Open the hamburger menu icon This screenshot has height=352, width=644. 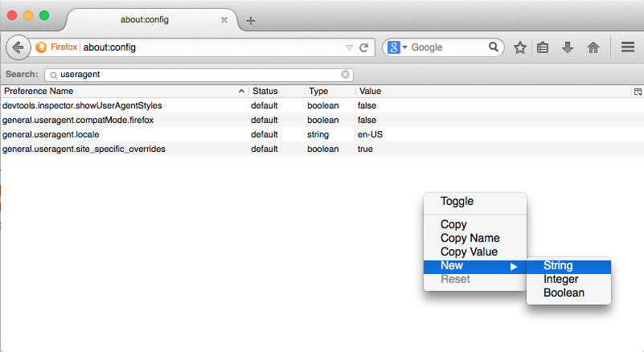point(628,47)
